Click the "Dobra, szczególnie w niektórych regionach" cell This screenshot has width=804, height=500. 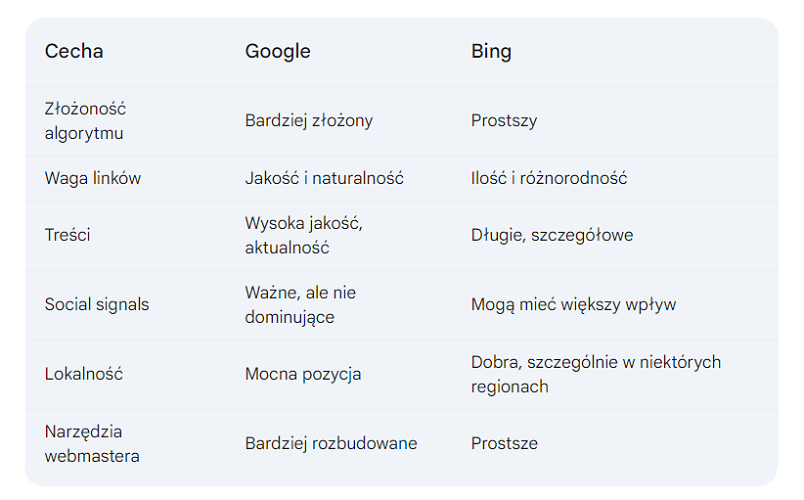(x=596, y=374)
